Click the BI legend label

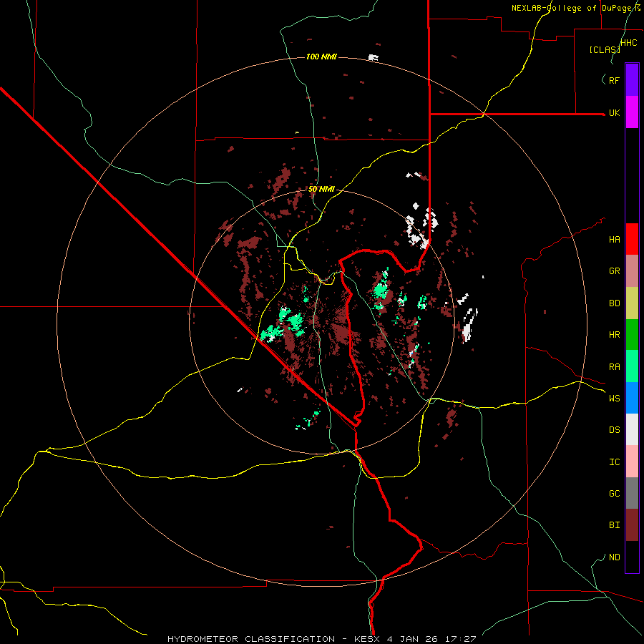(614, 525)
